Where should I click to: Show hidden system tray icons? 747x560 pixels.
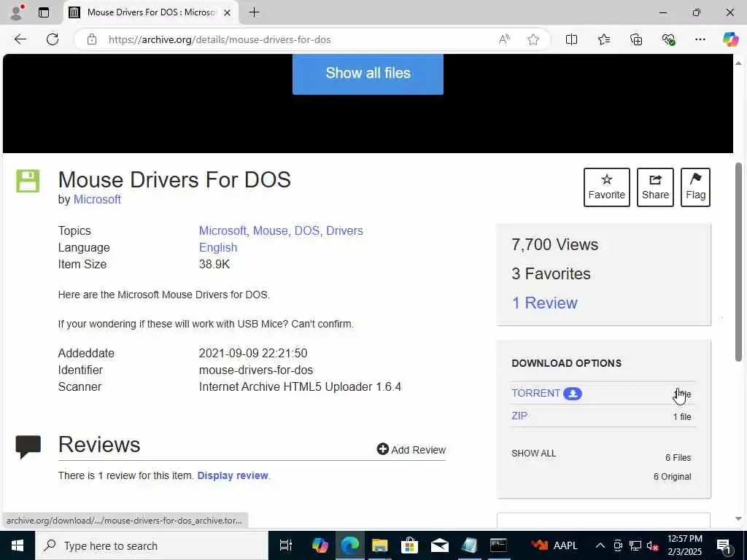(600, 545)
